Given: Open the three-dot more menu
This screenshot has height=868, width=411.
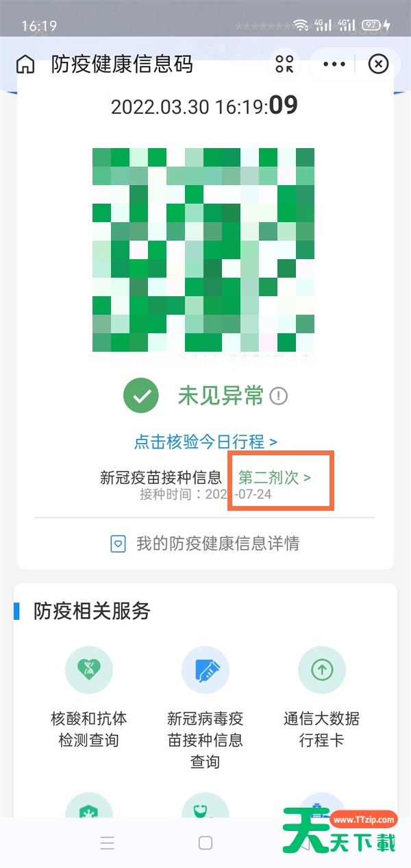Looking at the screenshot, I should pos(334,64).
